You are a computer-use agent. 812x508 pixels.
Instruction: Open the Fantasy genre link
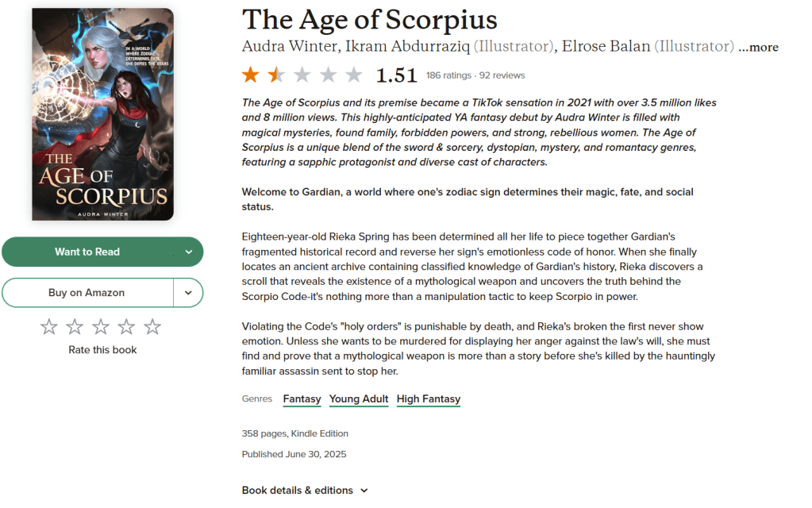coord(302,399)
